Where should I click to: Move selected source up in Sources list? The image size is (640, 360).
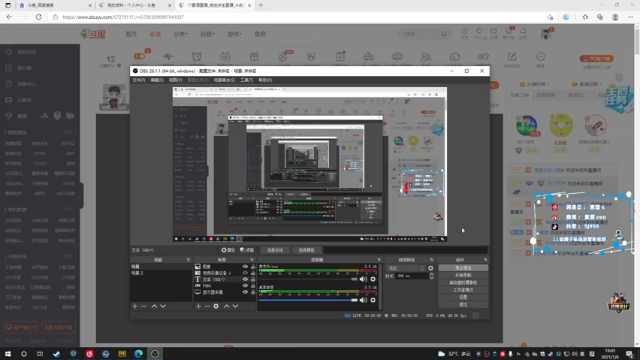227,306
